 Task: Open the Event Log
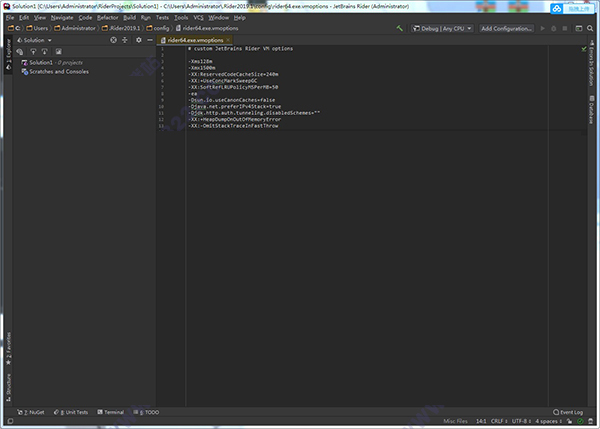(568, 412)
